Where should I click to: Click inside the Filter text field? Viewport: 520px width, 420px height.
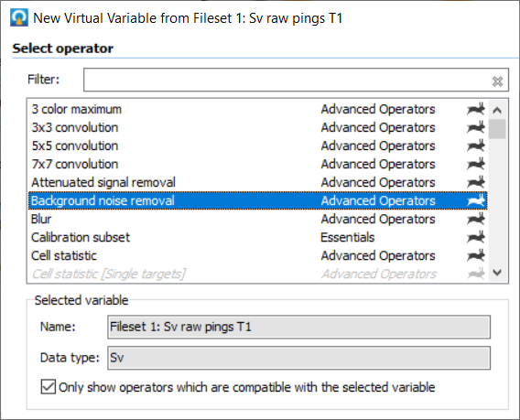[287, 80]
